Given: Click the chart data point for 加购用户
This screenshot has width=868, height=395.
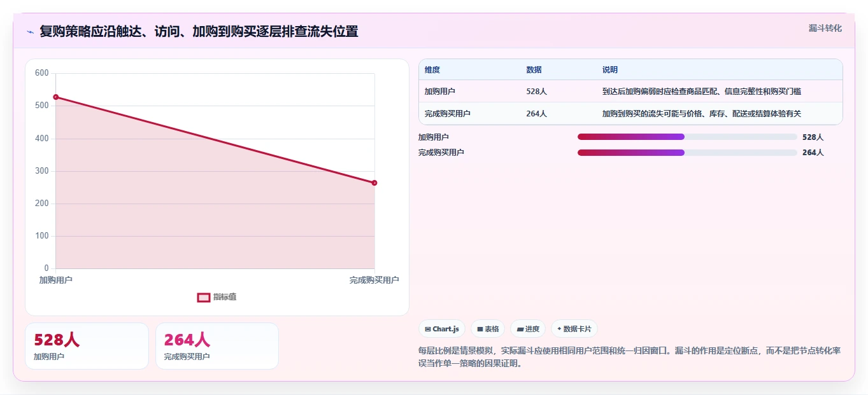Looking at the screenshot, I should 56,97.
